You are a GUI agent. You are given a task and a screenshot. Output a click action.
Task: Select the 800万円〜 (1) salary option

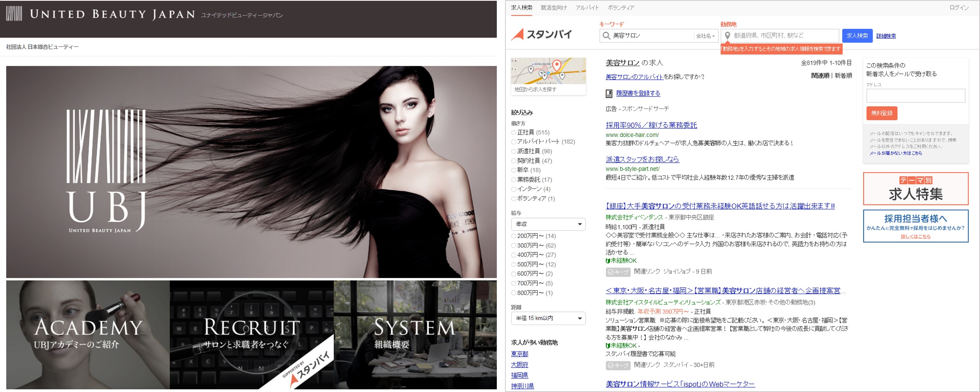514,293
